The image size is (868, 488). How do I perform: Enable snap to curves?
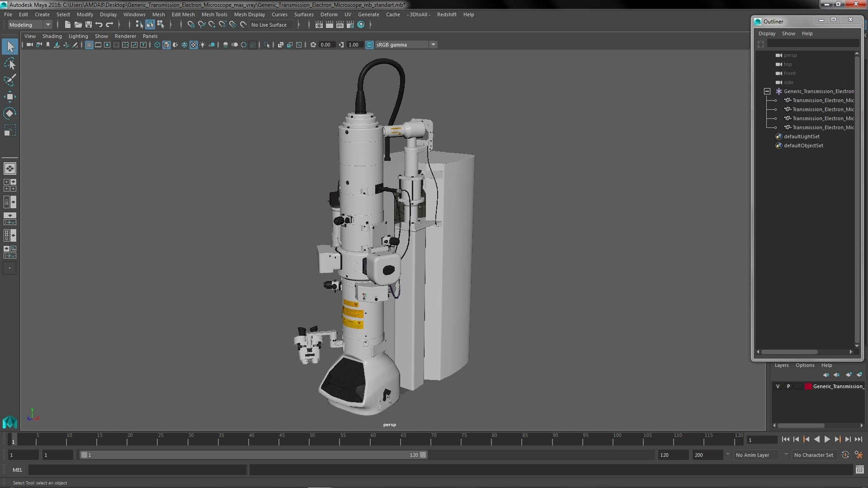[202, 25]
